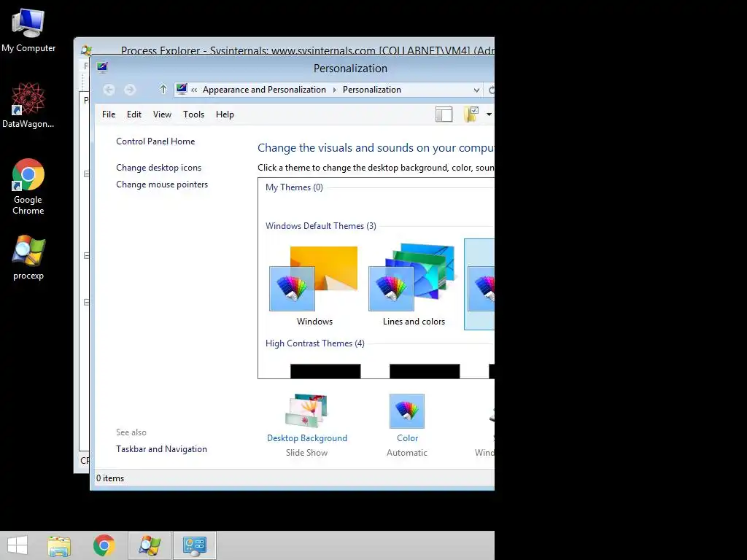Viewport: 747px width, 560px height.
Task: Collapse the first tree node in Process Explorer
Action: pos(86,174)
